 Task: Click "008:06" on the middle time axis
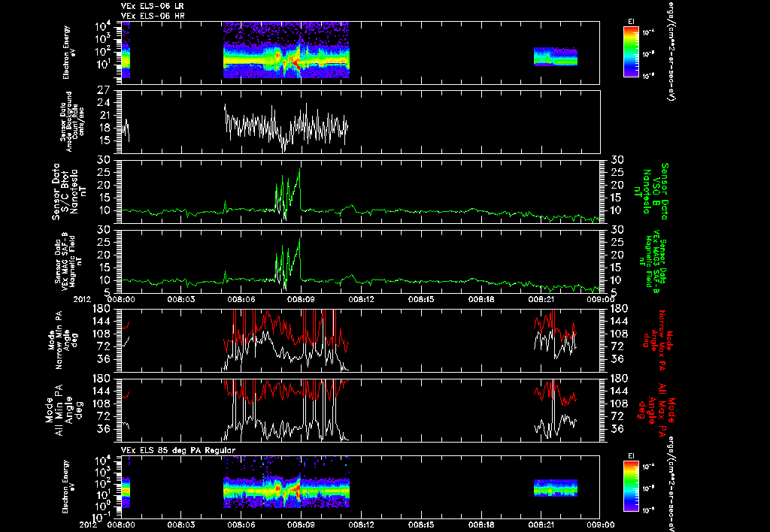click(x=241, y=299)
